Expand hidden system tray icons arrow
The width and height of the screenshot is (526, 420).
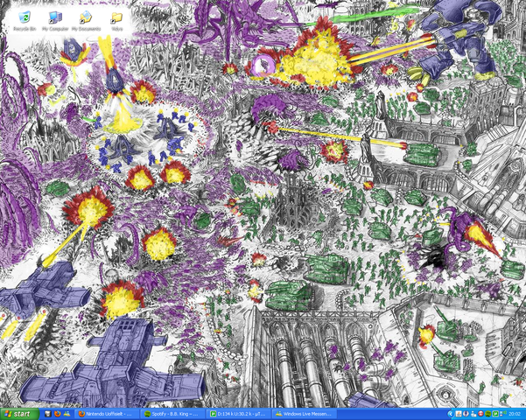(x=451, y=414)
